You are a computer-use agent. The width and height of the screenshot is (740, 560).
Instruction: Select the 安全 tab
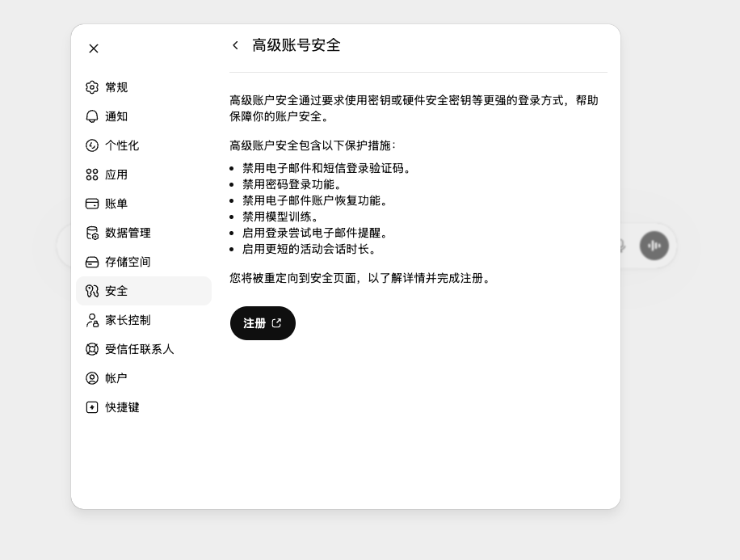[144, 291]
